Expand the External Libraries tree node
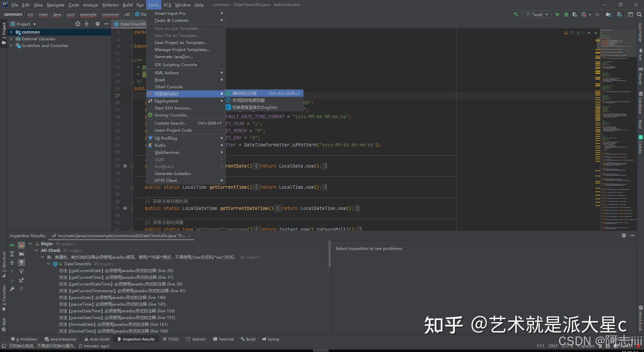Viewport: 644px width, 352px height. pyautogui.click(x=11, y=39)
